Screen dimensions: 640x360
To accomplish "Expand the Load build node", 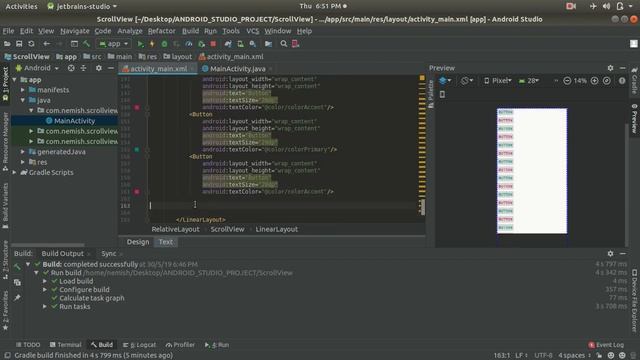I will [45, 281].
